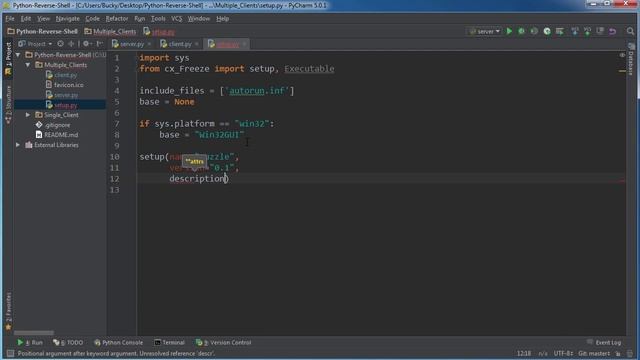The height and width of the screenshot is (360, 640).
Task: Click the yellow warning marker in editor error stripe
Action: (622, 71)
